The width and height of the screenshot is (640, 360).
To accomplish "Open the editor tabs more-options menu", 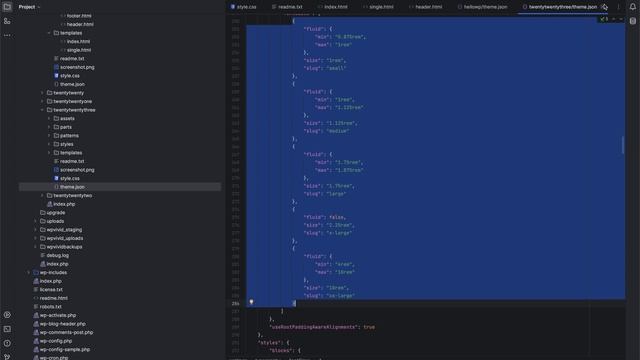I will (x=618, y=7).
